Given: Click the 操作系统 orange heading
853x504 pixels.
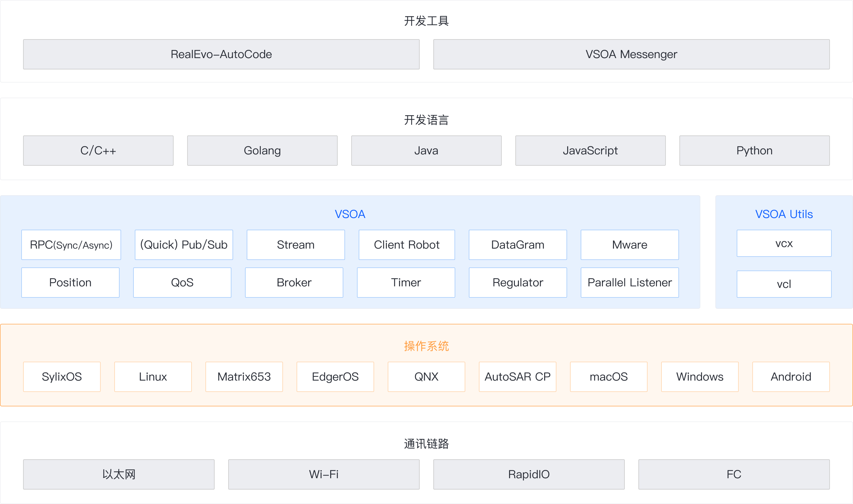Looking at the screenshot, I should (426, 346).
